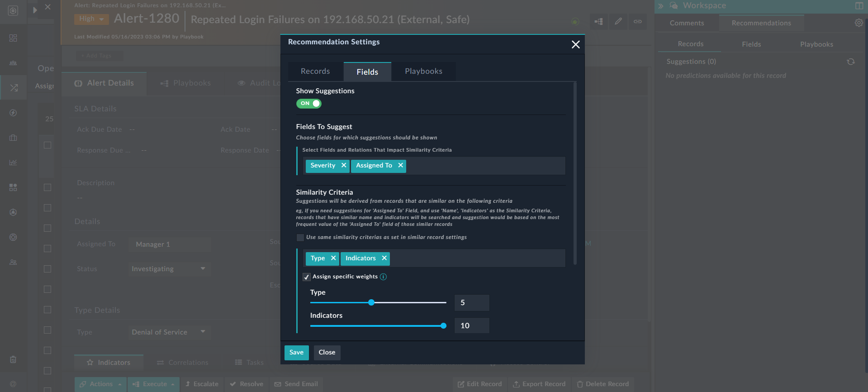Screen dimensions: 868x392
Task: Open the dashboard grid icon in left sidebar
Action: tap(13, 38)
